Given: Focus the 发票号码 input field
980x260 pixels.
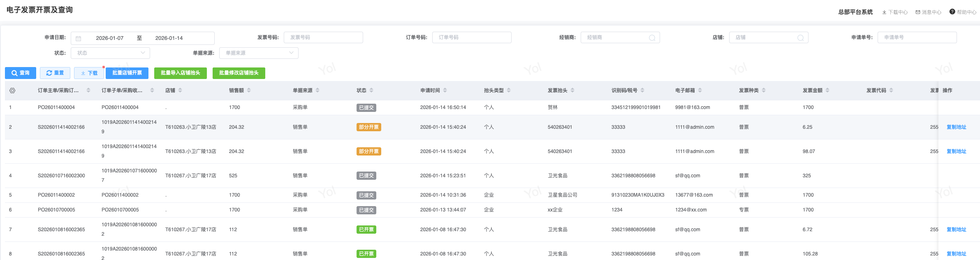Looking at the screenshot, I should (x=323, y=37).
